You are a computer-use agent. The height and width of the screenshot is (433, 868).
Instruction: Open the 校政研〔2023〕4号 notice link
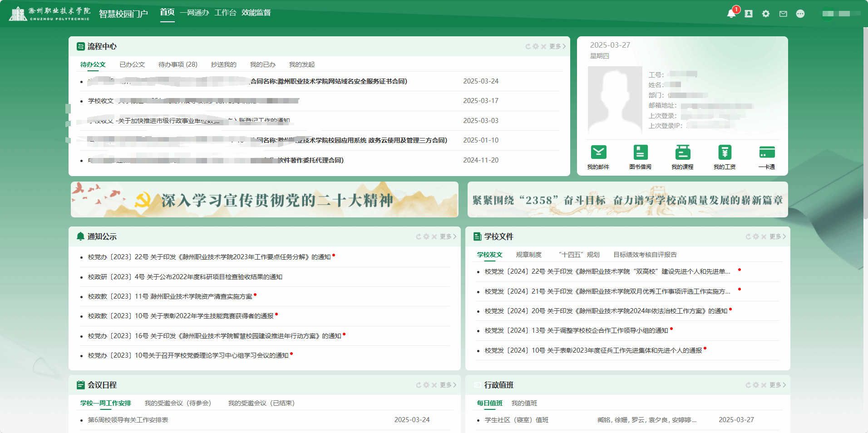(185, 277)
